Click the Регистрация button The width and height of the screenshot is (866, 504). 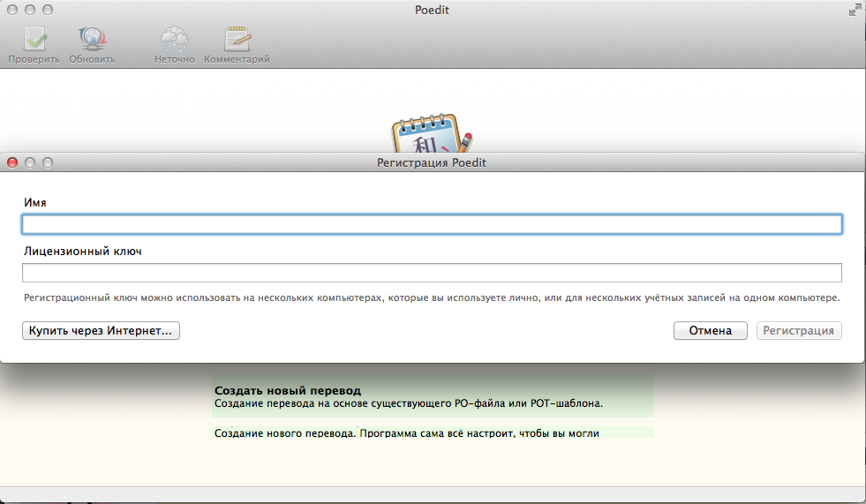(799, 331)
